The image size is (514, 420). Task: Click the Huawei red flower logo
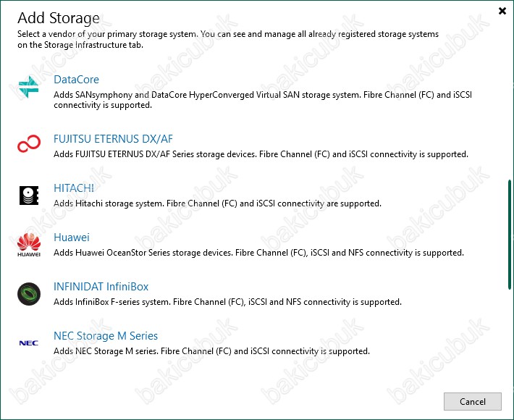coord(29,245)
